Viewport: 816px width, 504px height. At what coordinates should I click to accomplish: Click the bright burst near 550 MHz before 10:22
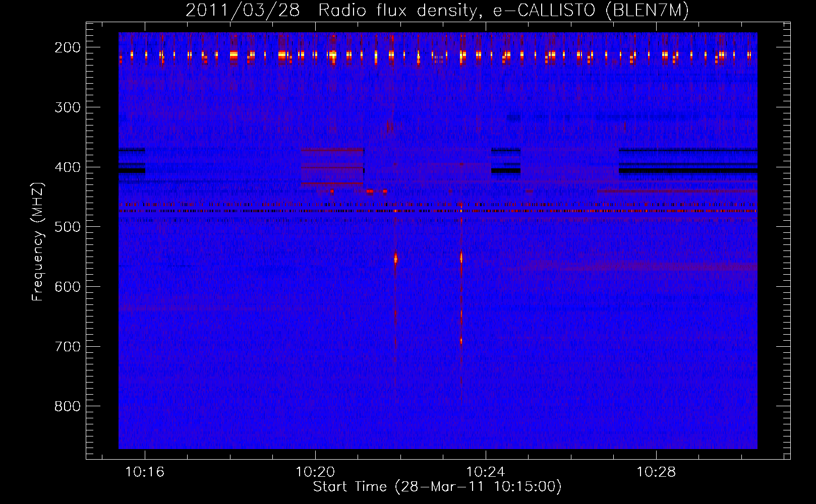click(395, 259)
